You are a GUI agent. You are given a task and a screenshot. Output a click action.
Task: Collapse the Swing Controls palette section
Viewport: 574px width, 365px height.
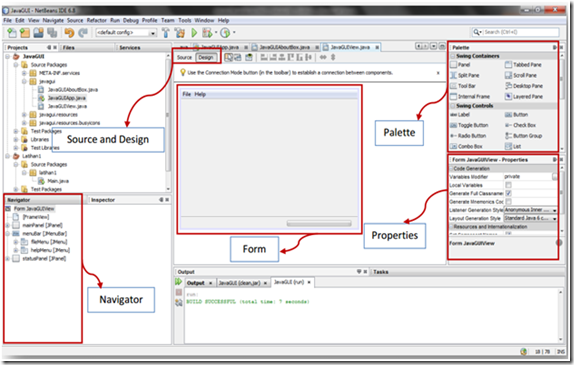(453, 106)
